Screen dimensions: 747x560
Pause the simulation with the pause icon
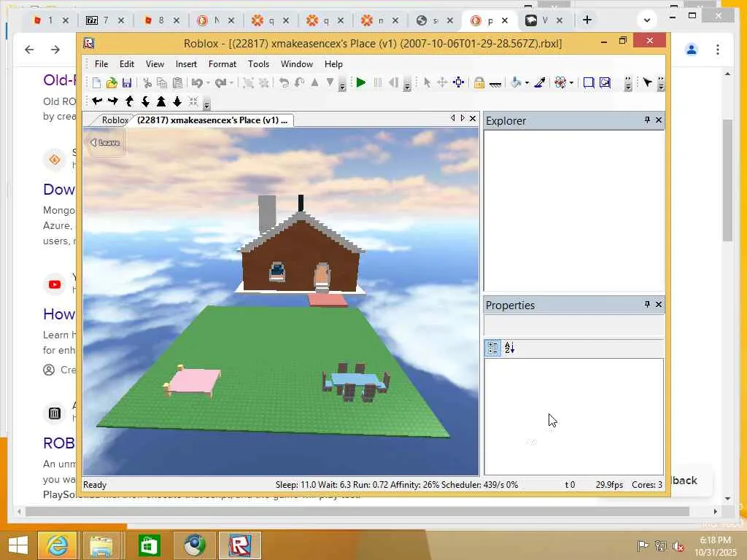click(x=378, y=83)
